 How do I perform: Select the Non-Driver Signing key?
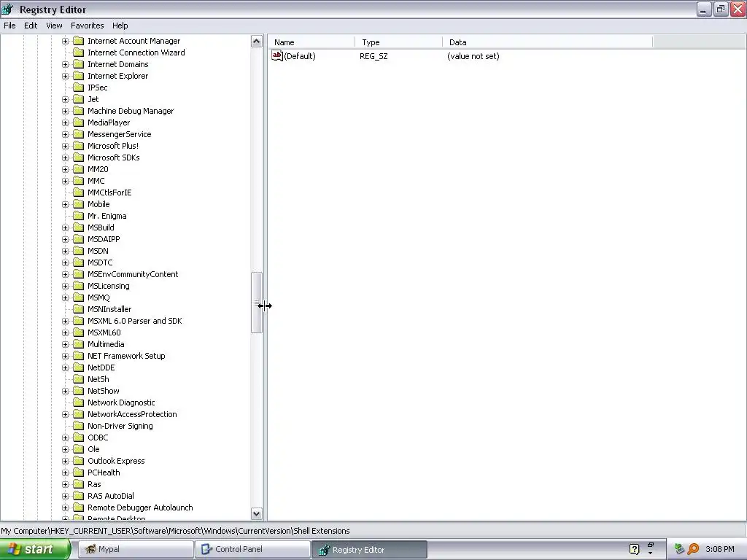(120, 426)
